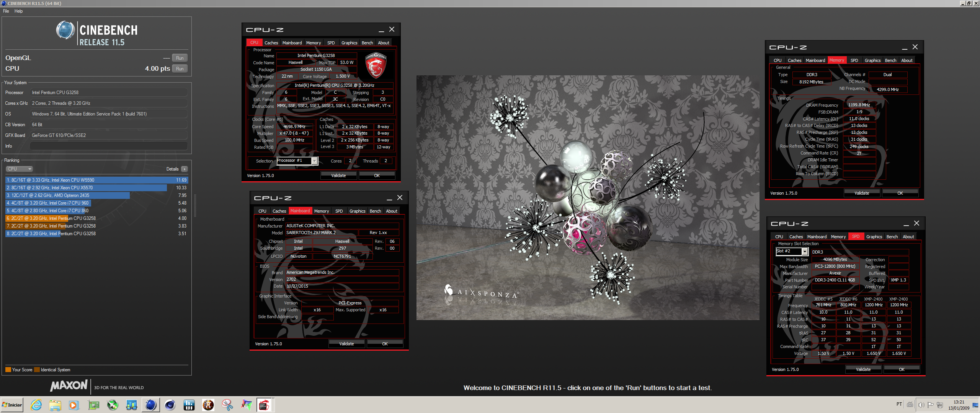This screenshot has height=413, width=980.
Task: Open the network connection tray icon
Action: pos(940,405)
